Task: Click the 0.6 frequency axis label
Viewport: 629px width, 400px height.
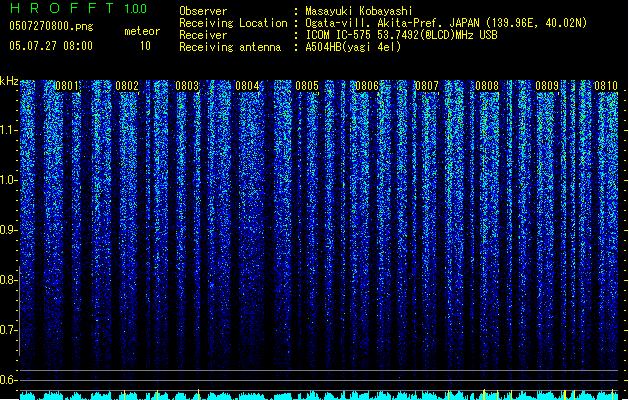Action: pos(9,380)
